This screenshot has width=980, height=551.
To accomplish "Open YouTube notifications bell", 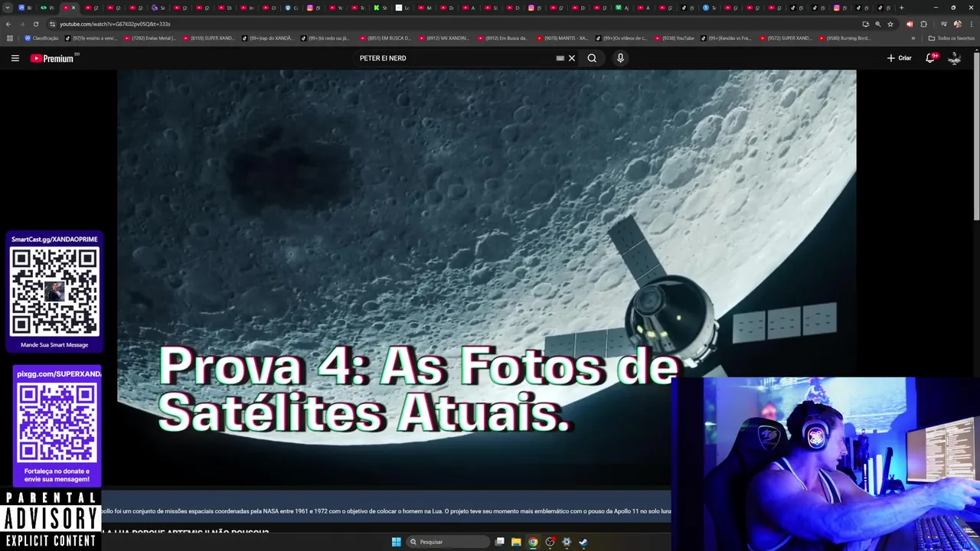I will point(931,58).
